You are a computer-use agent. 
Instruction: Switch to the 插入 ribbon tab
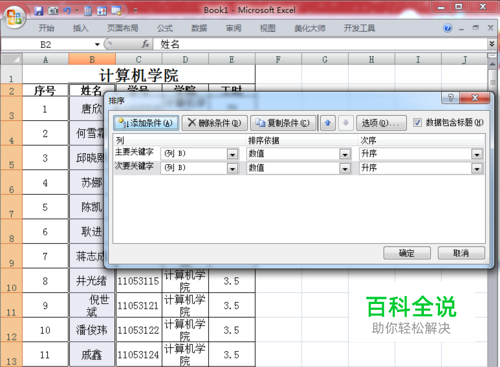pos(81,28)
